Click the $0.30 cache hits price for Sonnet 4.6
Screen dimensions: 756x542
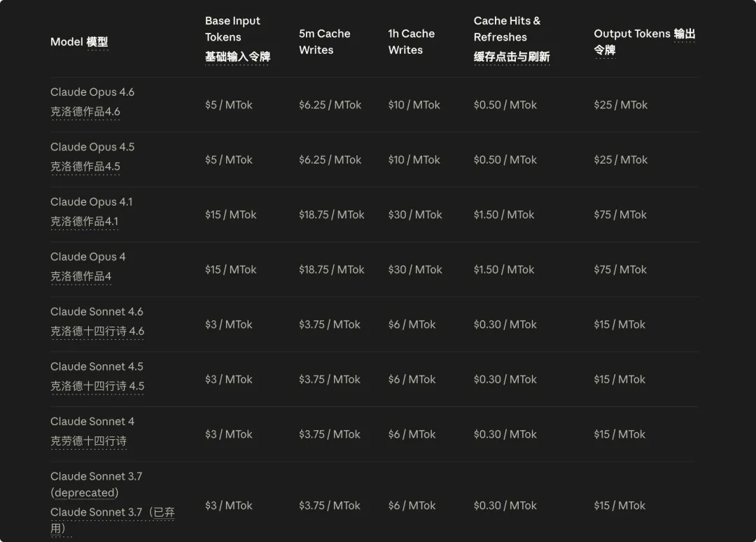[505, 325]
